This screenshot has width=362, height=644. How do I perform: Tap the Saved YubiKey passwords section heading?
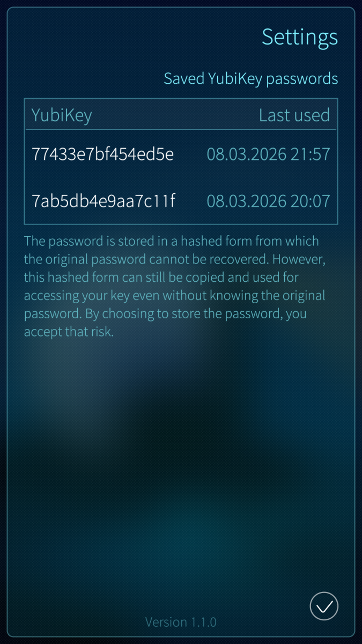coord(251,79)
